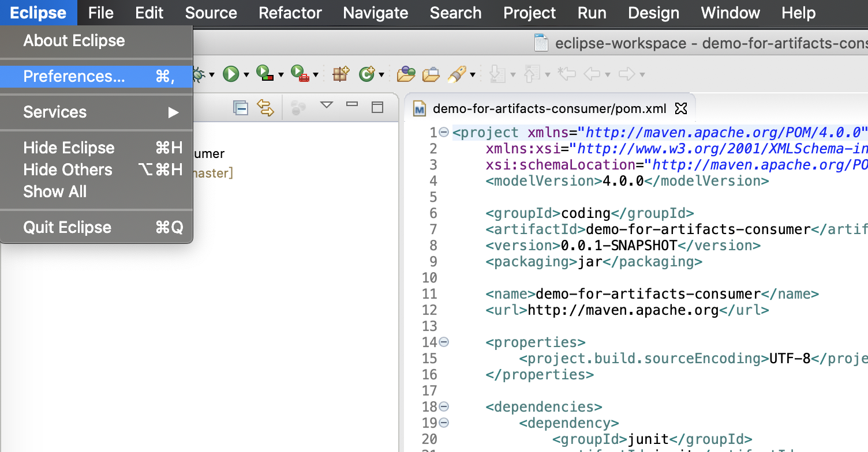The image size is (868, 452).
Task: Click the groupId value 'coding'
Action: click(586, 213)
